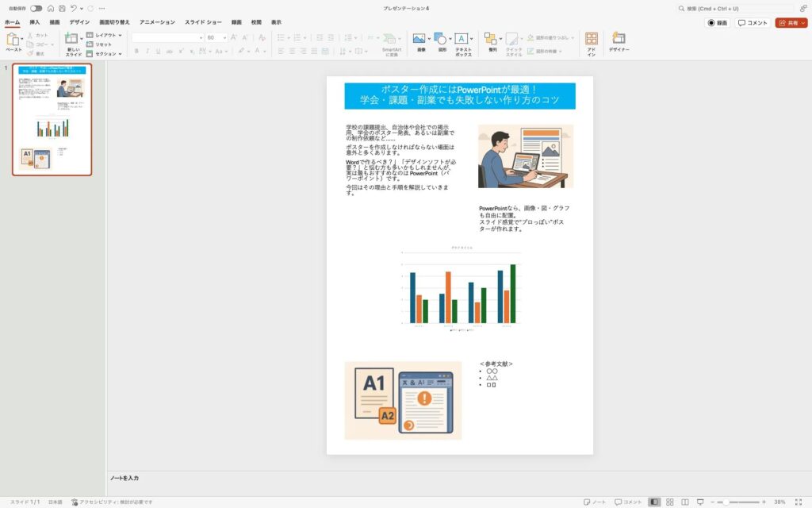Image resolution: width=812 pixels, height=508 pixels.
Task: Open the セクション dropdown
Action: (104, 54)
